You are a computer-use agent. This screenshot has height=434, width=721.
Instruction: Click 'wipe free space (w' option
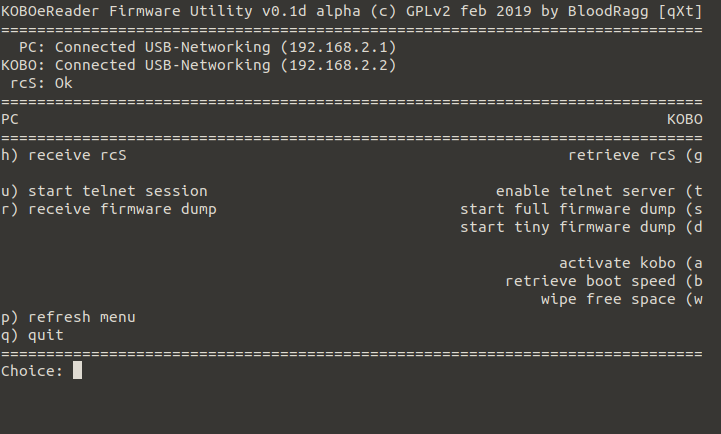(622, 299)
